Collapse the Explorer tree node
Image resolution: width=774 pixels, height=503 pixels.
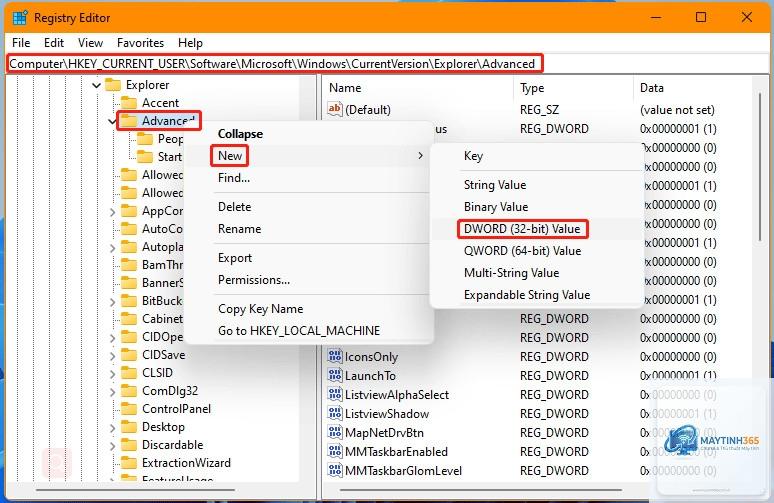click(x=96, y=85)
